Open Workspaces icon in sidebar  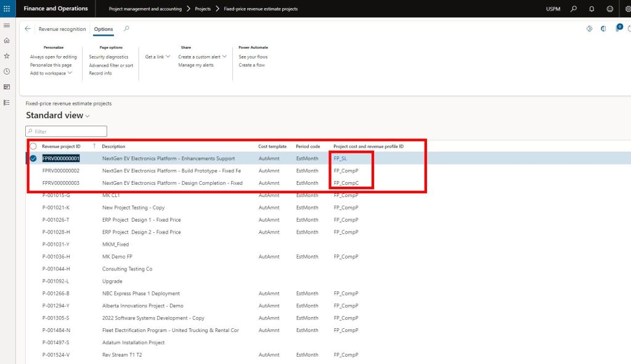pyautogui.click(x=7, y=87)
